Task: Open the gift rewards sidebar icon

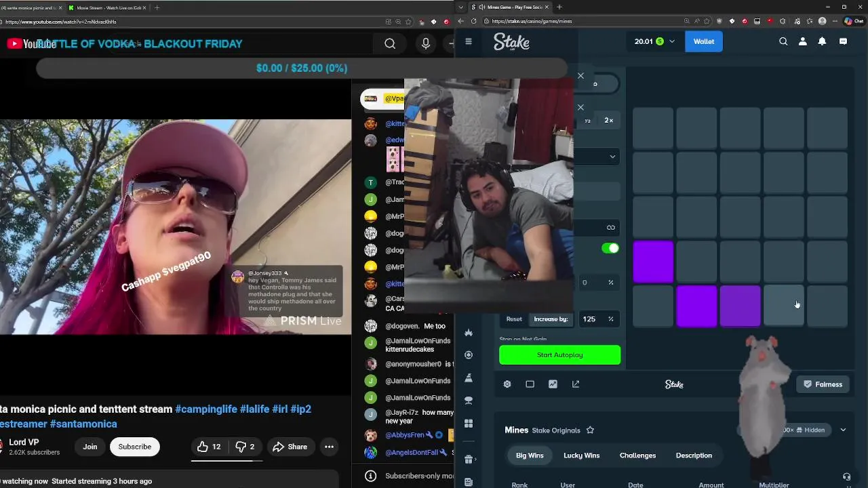Action: pos(468,460)
